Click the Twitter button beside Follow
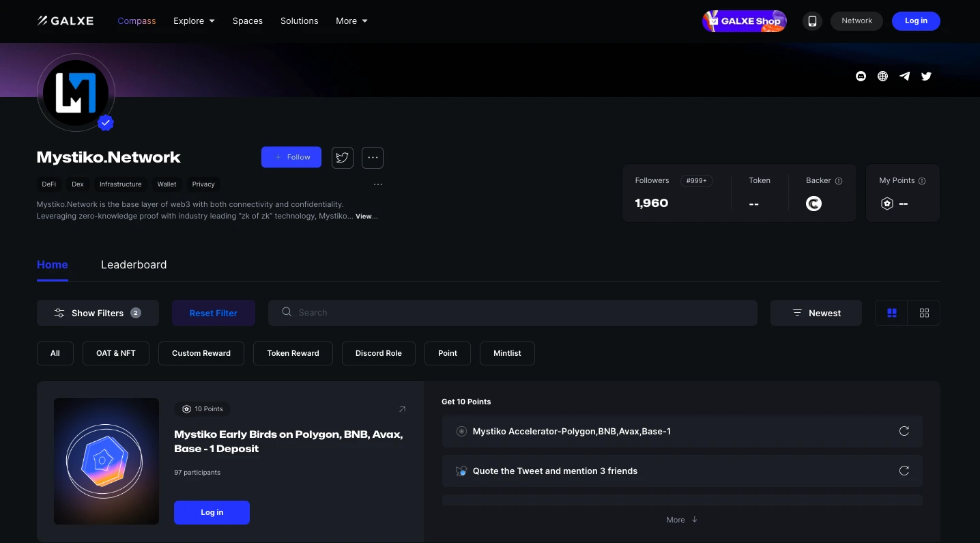This screenshot has width=980, height=543. click(342, 157)
